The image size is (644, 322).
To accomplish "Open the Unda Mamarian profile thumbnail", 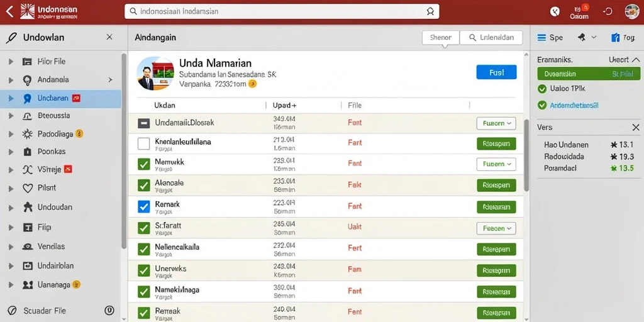I will (155, 74).
